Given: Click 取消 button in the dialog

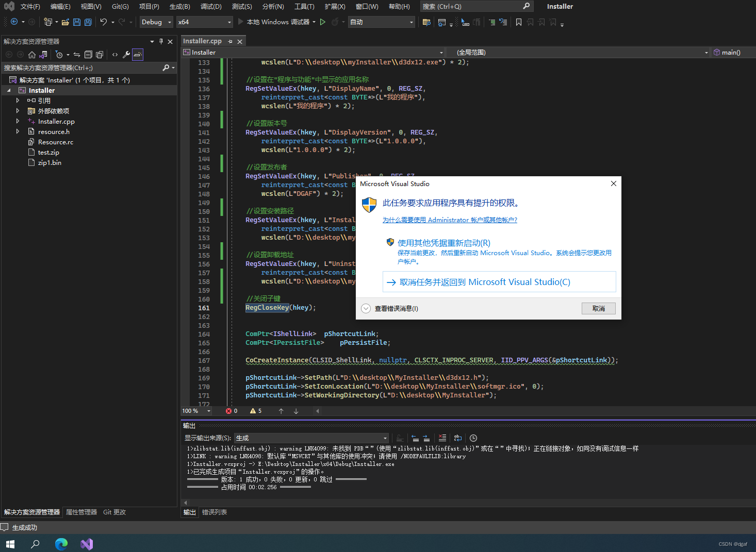Looking at the screenshot, I should (599, 308).
